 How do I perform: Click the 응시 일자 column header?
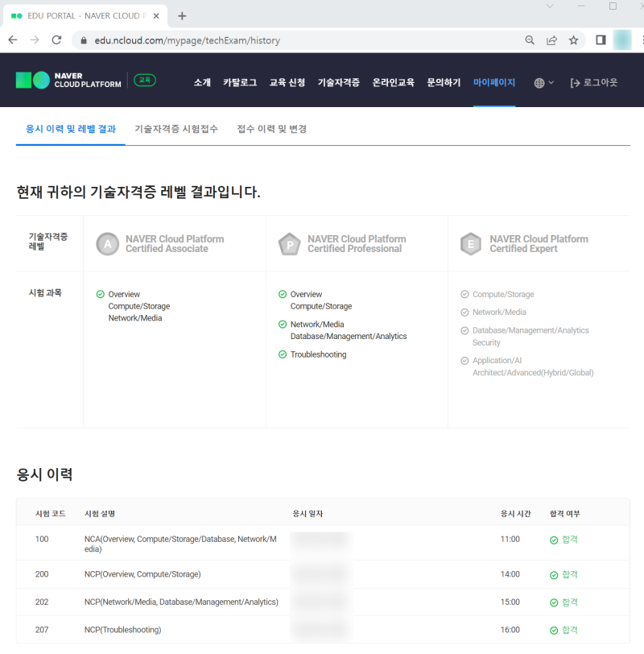[308, 513]
